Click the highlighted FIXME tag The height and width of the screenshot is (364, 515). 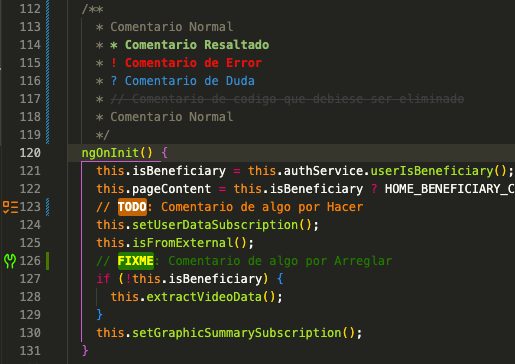[x=136, y=261]
